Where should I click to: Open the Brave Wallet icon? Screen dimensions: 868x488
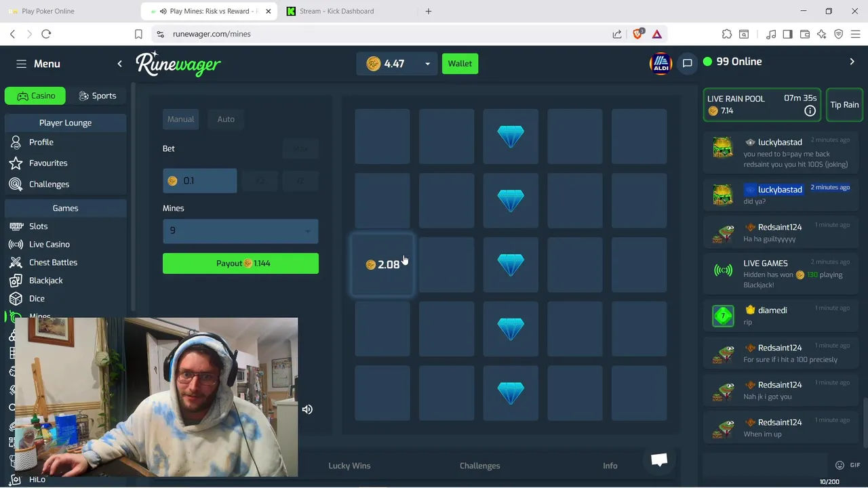pyautogui.click(x=805, y=34)
